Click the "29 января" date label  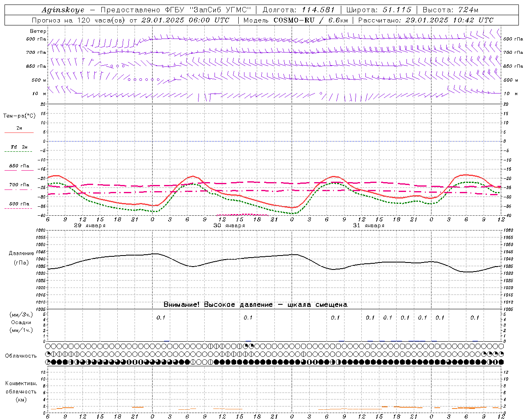89,226
